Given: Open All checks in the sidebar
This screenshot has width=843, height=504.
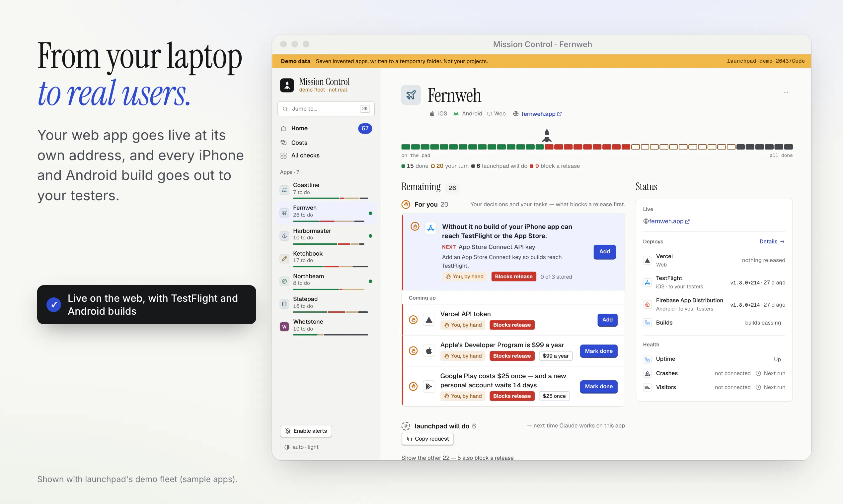Looking at the screenshot, I should 326,156.
